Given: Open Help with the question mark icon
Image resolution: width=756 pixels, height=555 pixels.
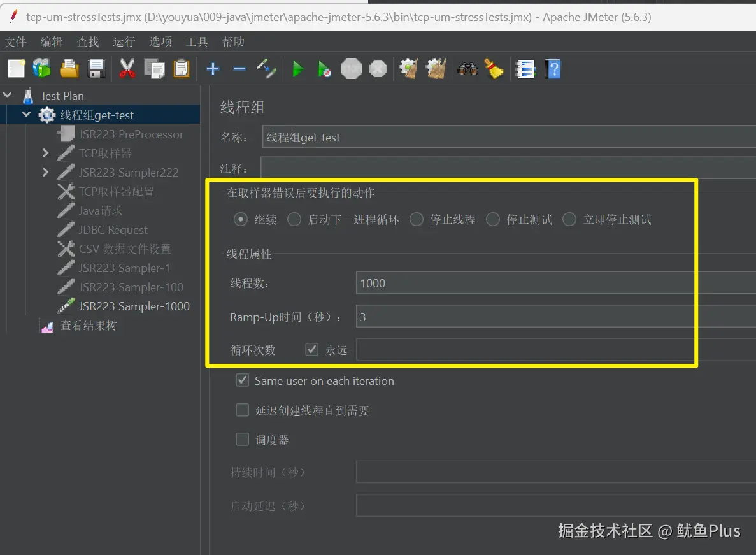Looking at the screenshot, I should click(x=553, y=69).
